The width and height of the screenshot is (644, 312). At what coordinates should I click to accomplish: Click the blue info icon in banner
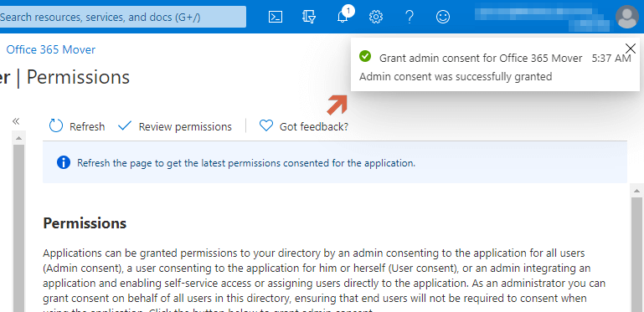pos(64,163)
